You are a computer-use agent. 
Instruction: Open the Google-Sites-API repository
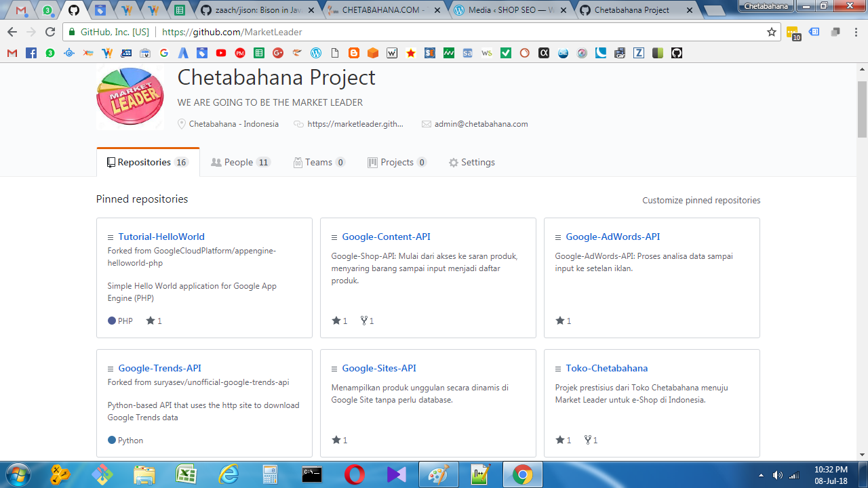379,368
